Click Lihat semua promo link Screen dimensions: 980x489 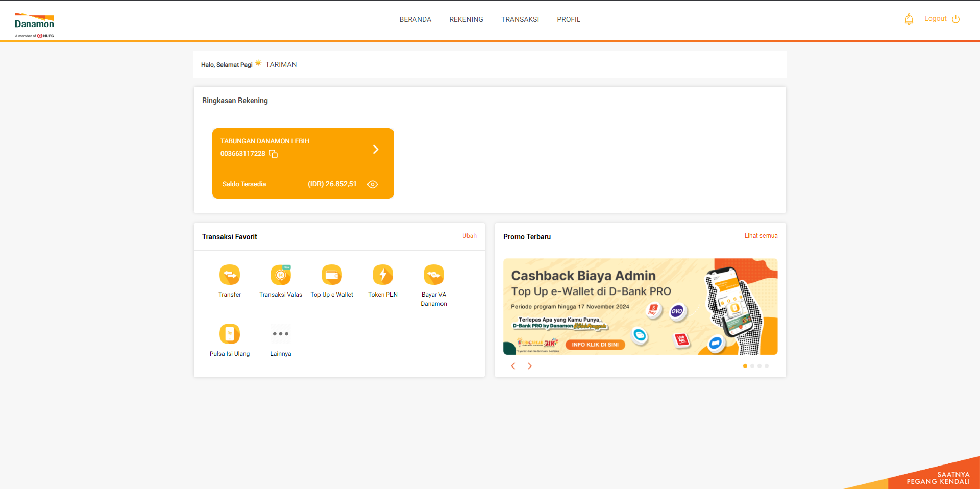coord(761,236)
